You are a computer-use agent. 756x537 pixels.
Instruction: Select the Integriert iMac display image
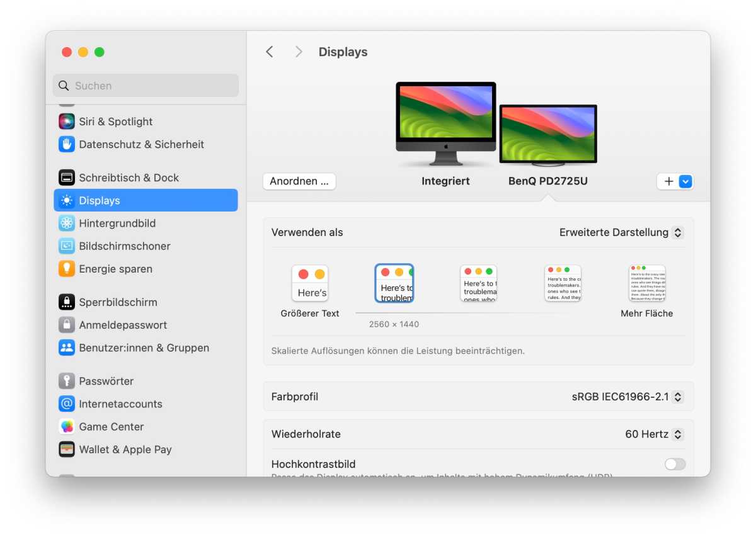point(446,125)
